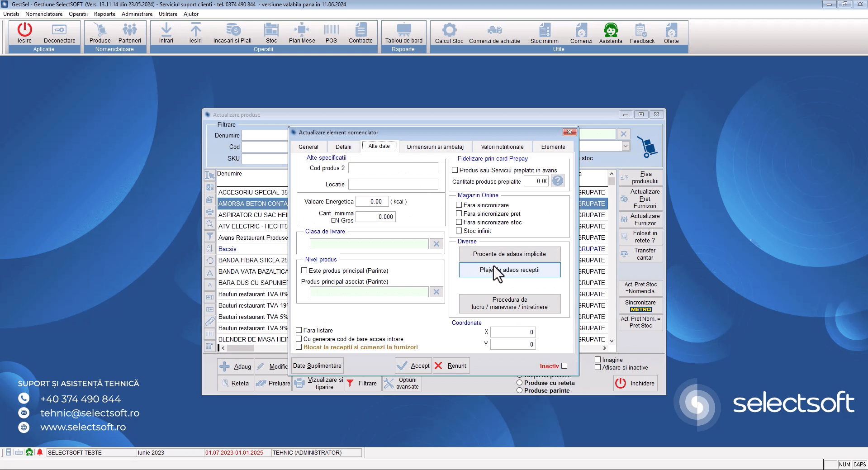Enable the Stoc infinit checkbox
Viewport: 868px width, 470px height.
(x=459, y=231)
